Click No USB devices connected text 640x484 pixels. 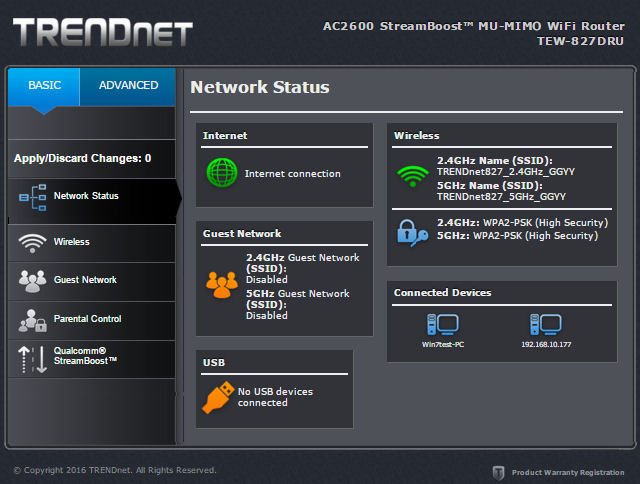[x=275, y=397]
